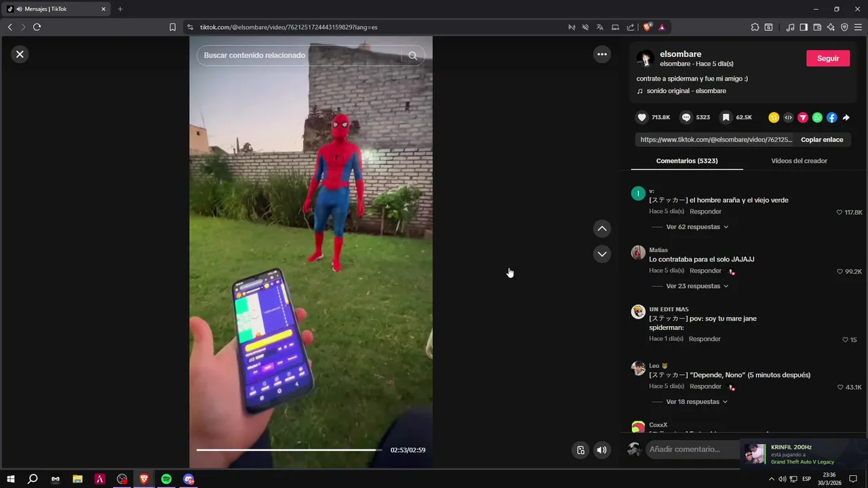Viewport: 868px width, 488px height.
Task: Copy the video link with Copiar enlace
Action: pos(822,140)
